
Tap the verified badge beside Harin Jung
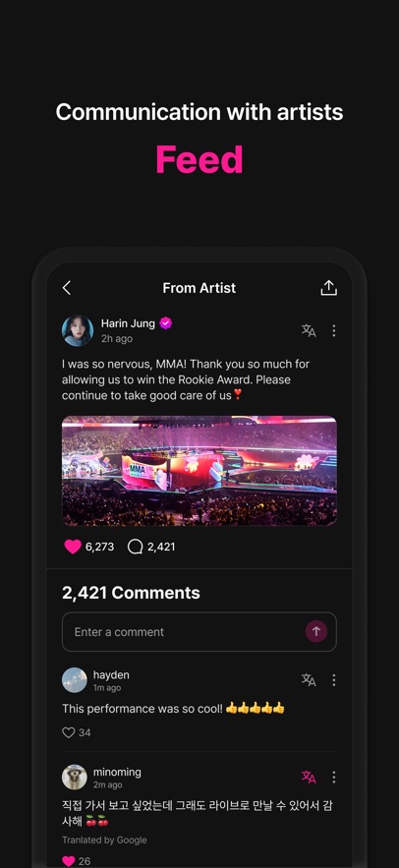point(165,323)
